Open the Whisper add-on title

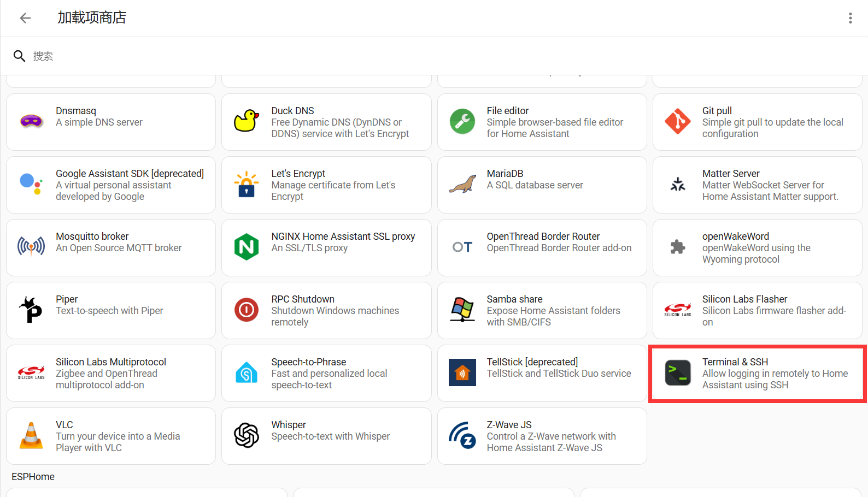(x=289, y=425)
